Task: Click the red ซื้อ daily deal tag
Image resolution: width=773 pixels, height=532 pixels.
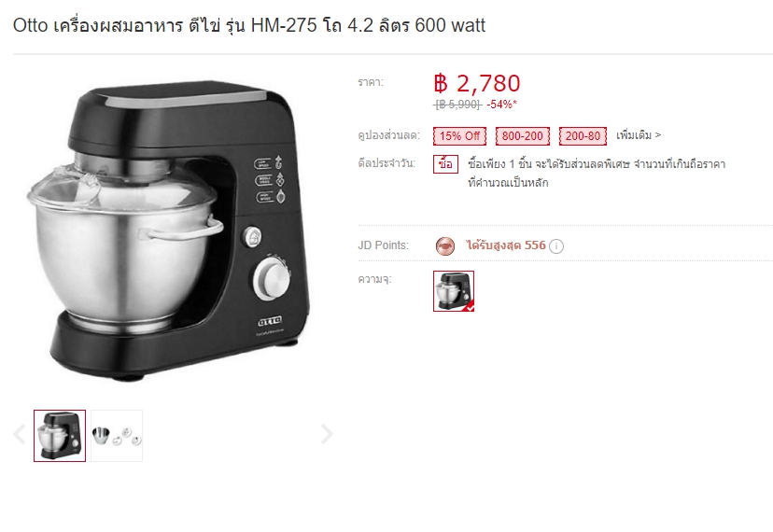Action: click(445, 164)
